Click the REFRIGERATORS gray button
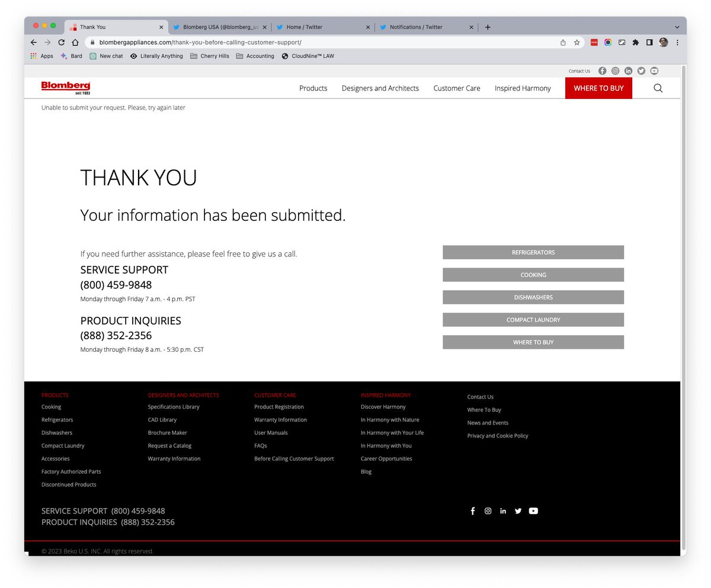The width and height of the screenshot is (711, 588). click(x=533, y=252)
